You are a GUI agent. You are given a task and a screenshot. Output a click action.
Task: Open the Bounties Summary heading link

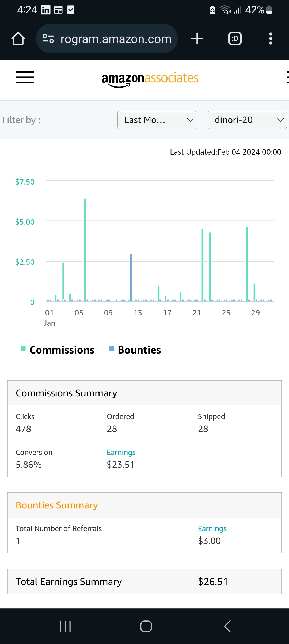tap(57, 505)
